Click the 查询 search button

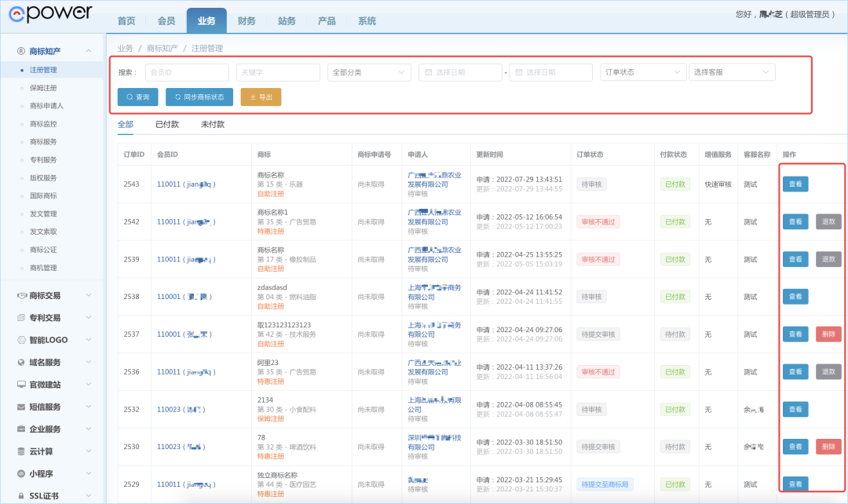(x=138, y=97)
